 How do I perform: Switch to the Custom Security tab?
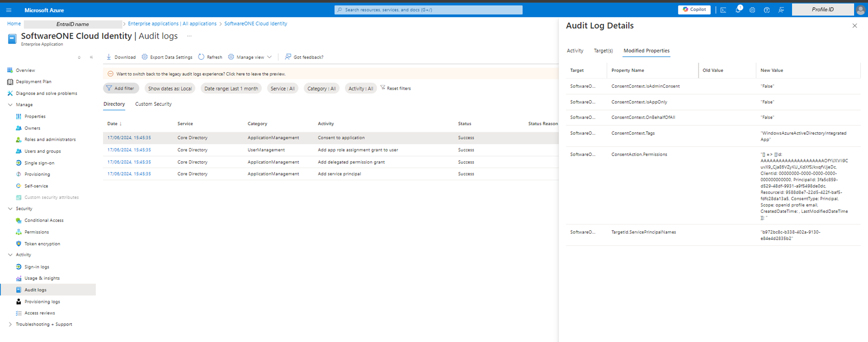click(x=153, y=104)
